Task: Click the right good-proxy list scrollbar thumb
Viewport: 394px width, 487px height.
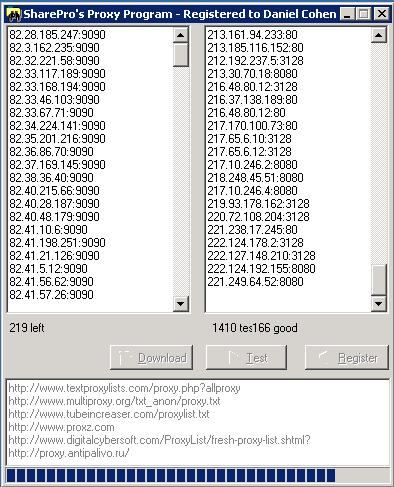Action: pyautogui.click(x=379, y=280)
